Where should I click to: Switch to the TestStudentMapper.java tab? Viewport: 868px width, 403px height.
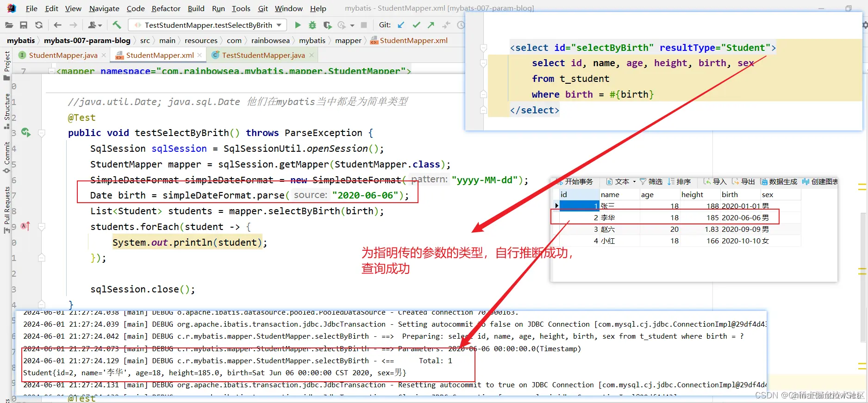[x=263, y=55]
